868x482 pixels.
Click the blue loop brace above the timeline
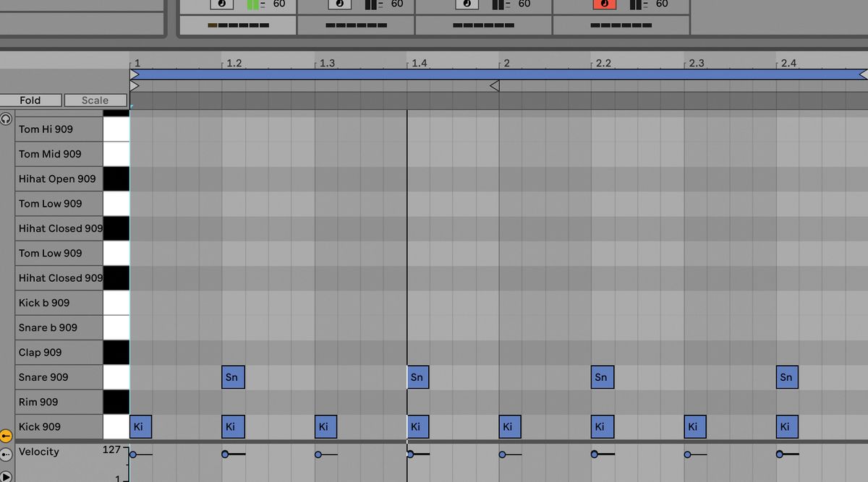(434, 74)
